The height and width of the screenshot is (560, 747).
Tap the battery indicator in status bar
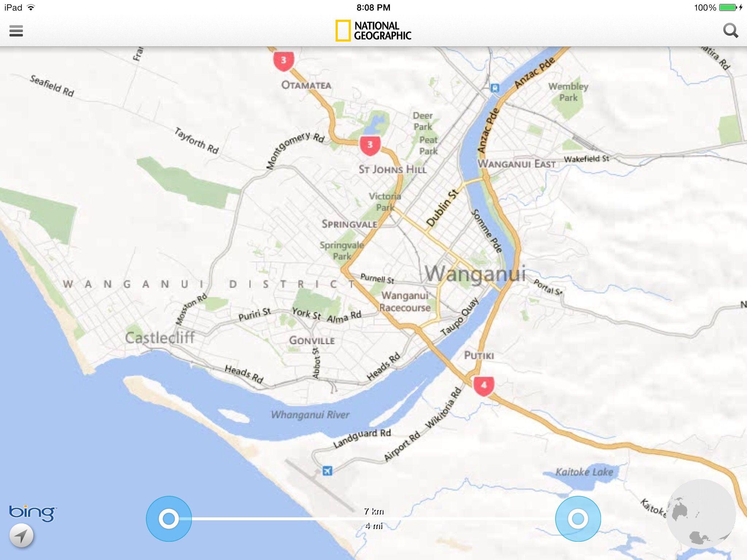point(728,7)
